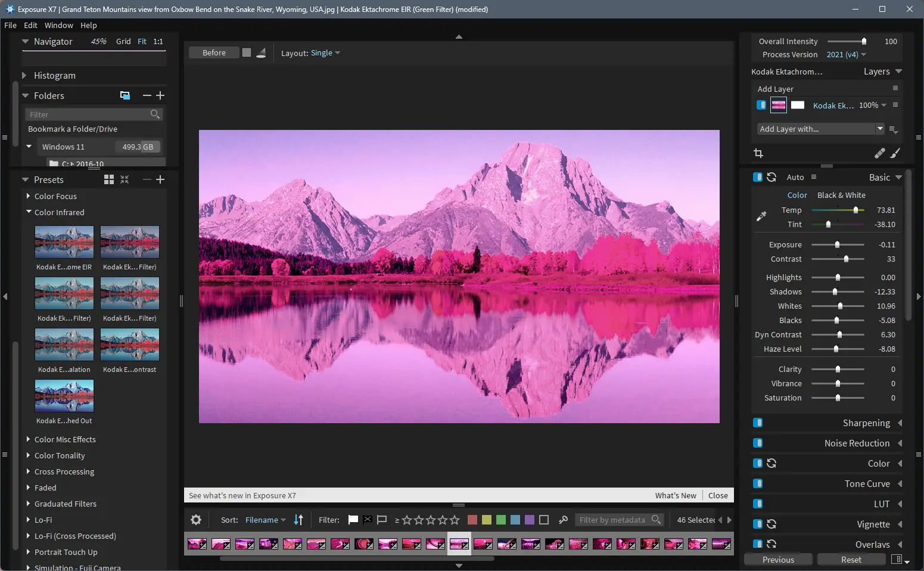Screen dimensions: 924x571
Task: Open the Window menu
Action: tap(59, 25)
